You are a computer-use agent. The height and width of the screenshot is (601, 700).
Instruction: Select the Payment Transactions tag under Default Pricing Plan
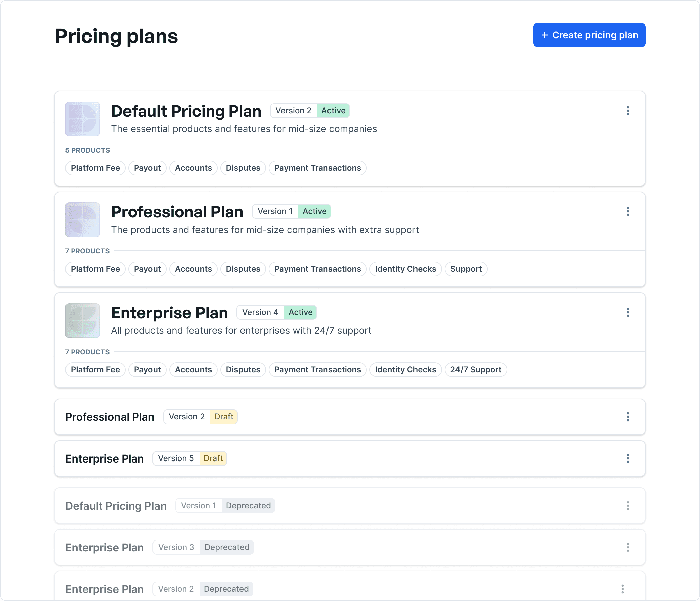coord(317,168)
